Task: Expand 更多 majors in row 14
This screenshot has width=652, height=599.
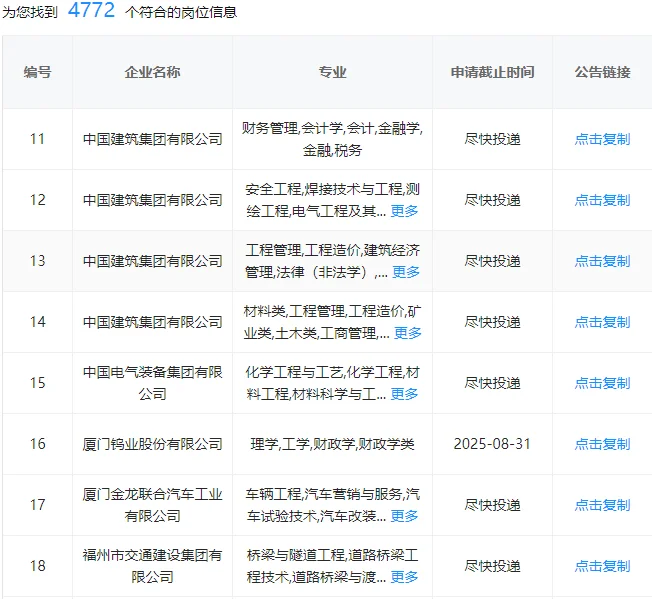Action: 408,333
